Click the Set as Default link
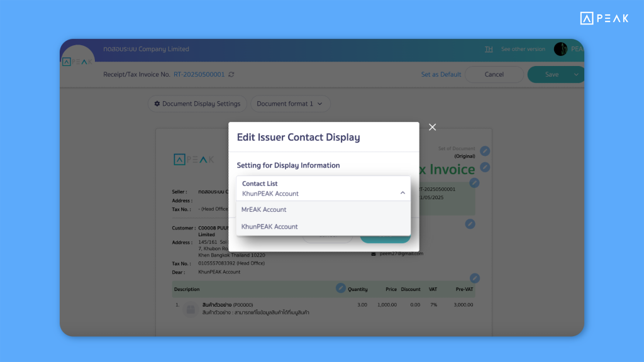This screenshot has height=362, width=644. pyautogui.click(x=441, y=75)
